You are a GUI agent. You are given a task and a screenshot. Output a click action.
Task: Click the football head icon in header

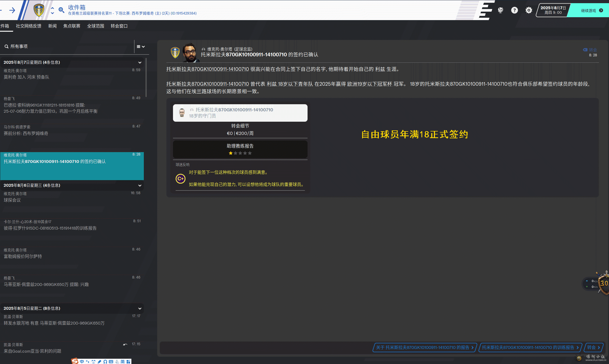(500, 10)
